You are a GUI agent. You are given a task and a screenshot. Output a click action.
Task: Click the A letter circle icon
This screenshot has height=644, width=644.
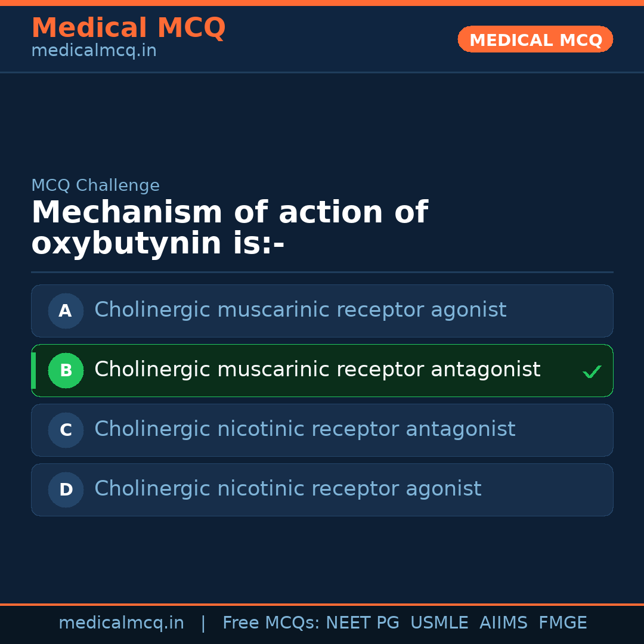[x=66, y=311]
